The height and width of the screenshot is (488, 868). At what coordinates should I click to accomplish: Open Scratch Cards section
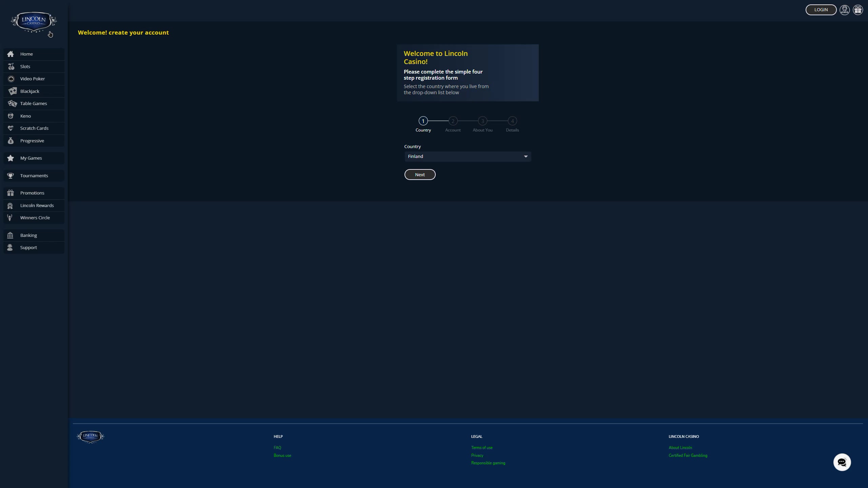[x=34, y=128]
